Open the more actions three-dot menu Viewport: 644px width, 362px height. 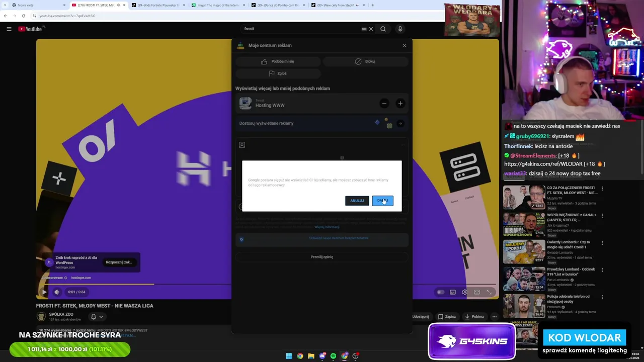495,317
